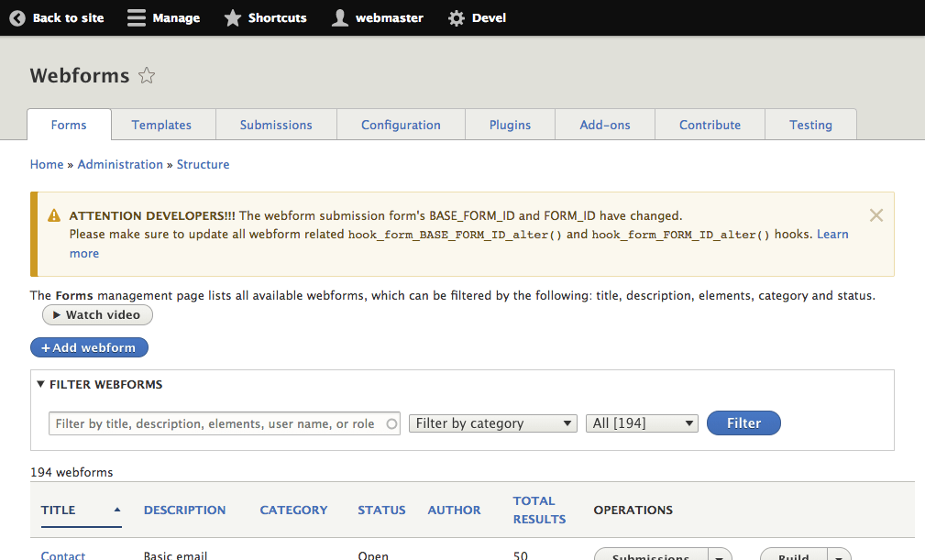Expand the Watch video section

click(96, 314)
